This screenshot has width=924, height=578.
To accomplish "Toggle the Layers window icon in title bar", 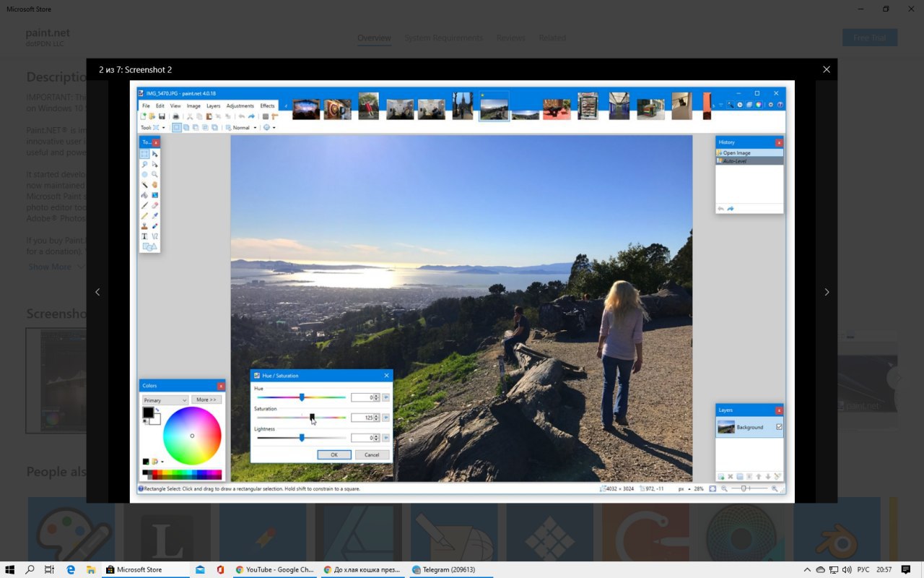I will (749, 105).
